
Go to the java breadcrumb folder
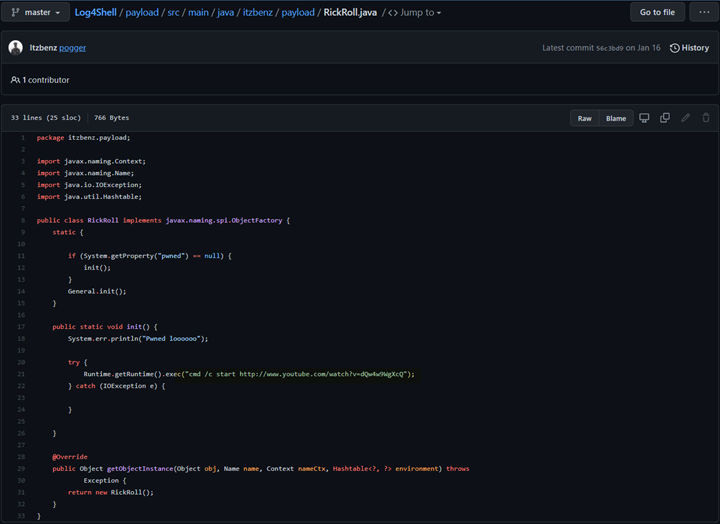225,12
